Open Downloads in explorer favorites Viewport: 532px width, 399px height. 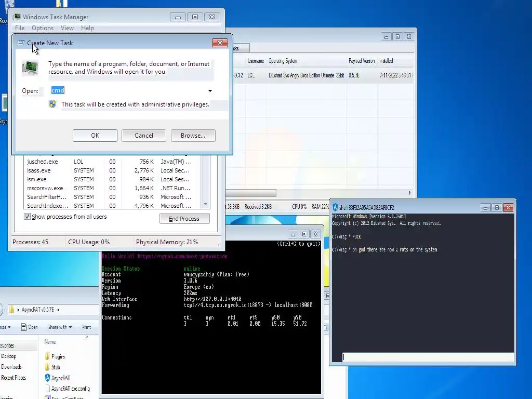pyautogui.click(x=11, y=367)
